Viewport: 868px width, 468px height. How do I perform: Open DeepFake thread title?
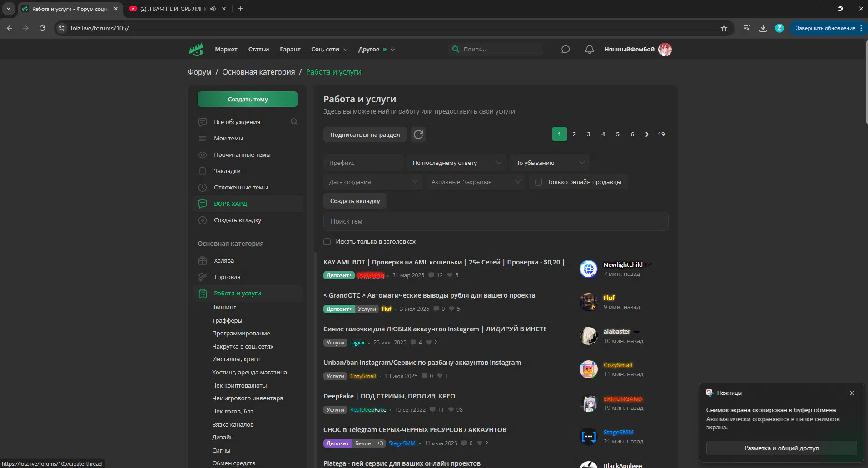389,396
